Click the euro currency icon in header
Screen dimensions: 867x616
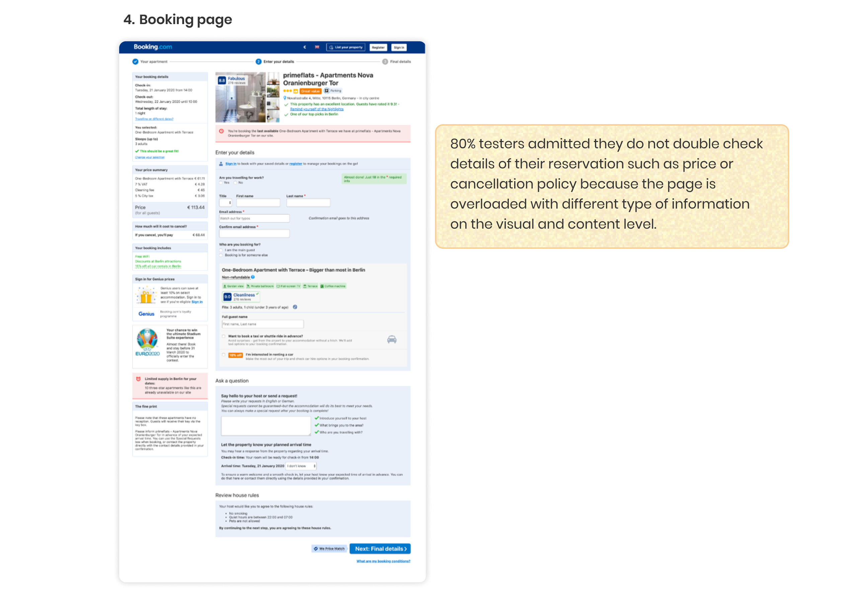[305, 48]
